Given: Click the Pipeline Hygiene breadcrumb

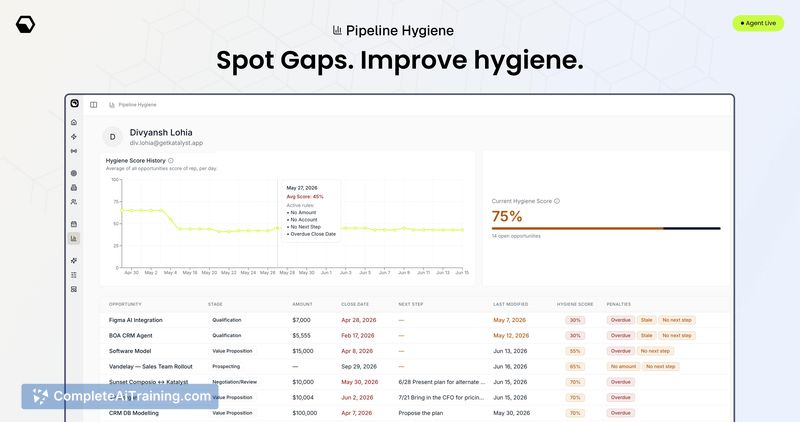Looking at the screenshot, I should point(137,105).
